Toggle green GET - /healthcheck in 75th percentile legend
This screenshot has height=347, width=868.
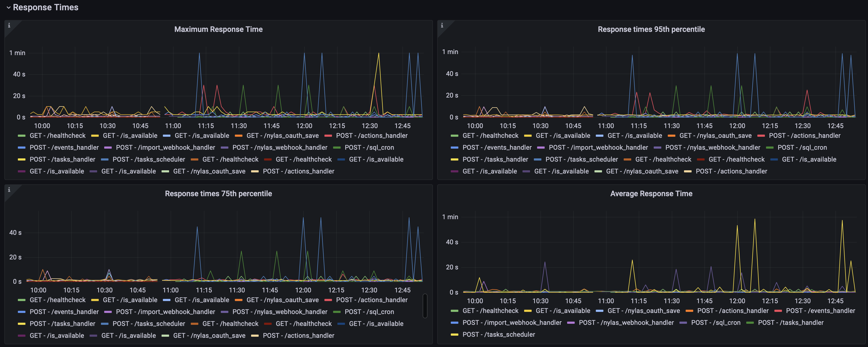tap(58, 300)
